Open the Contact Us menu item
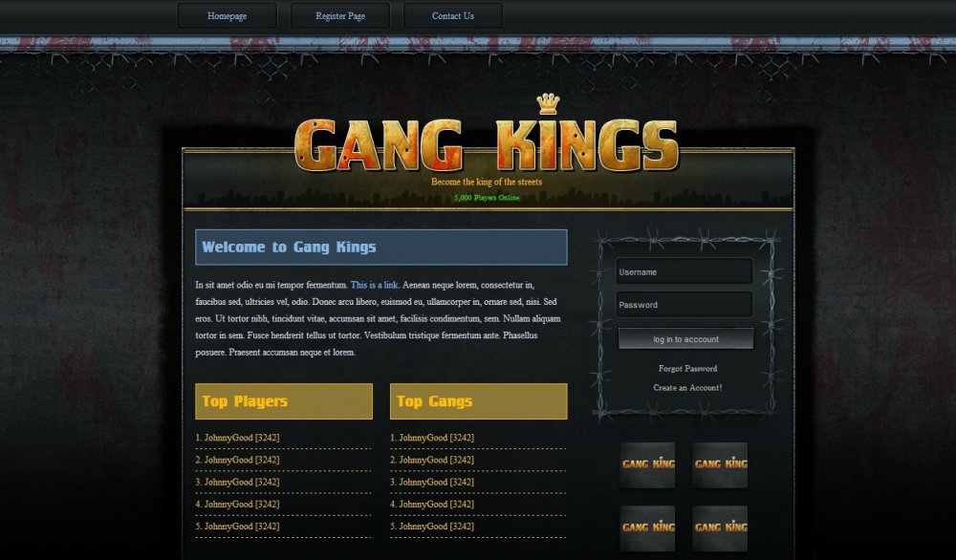This screenshot has width=956, height=560. 453,16
